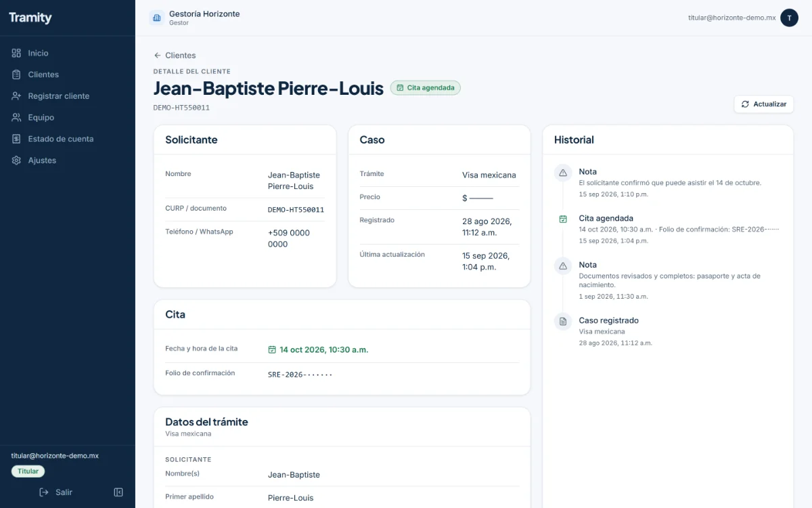The width and height of the screenshot is (812, 508).
Task: Click the Clientes clipboard icon
Action: (16, 75)
